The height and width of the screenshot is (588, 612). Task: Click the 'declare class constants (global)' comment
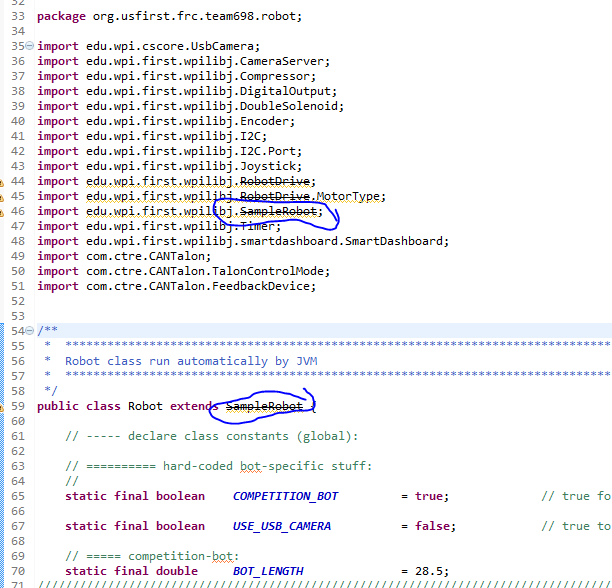[x=212, y=436]
